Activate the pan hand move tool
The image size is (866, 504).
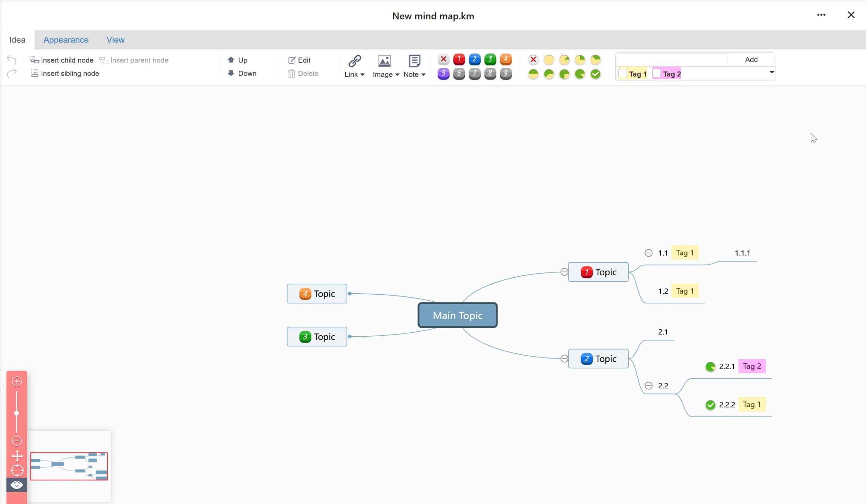click(17, 456)
